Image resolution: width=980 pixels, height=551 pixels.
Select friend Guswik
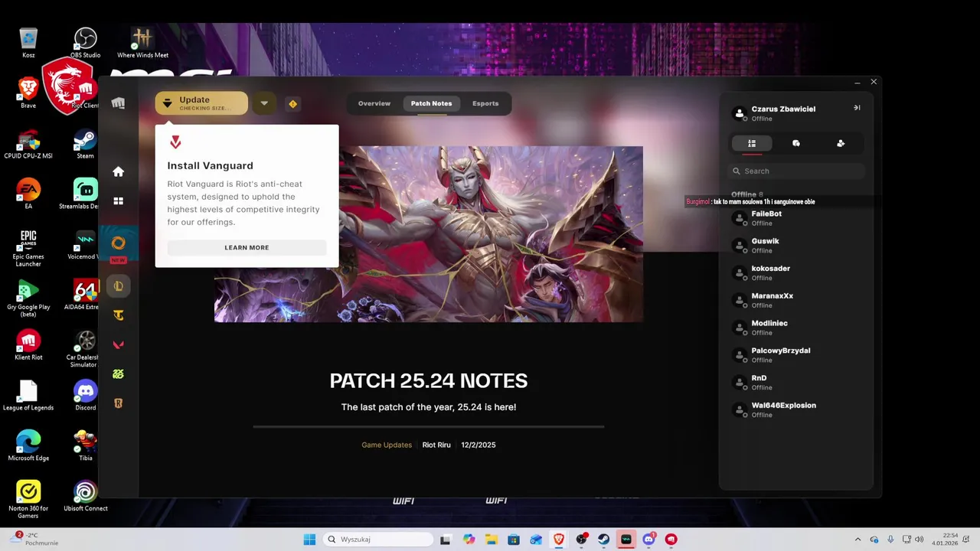point(796,246)
